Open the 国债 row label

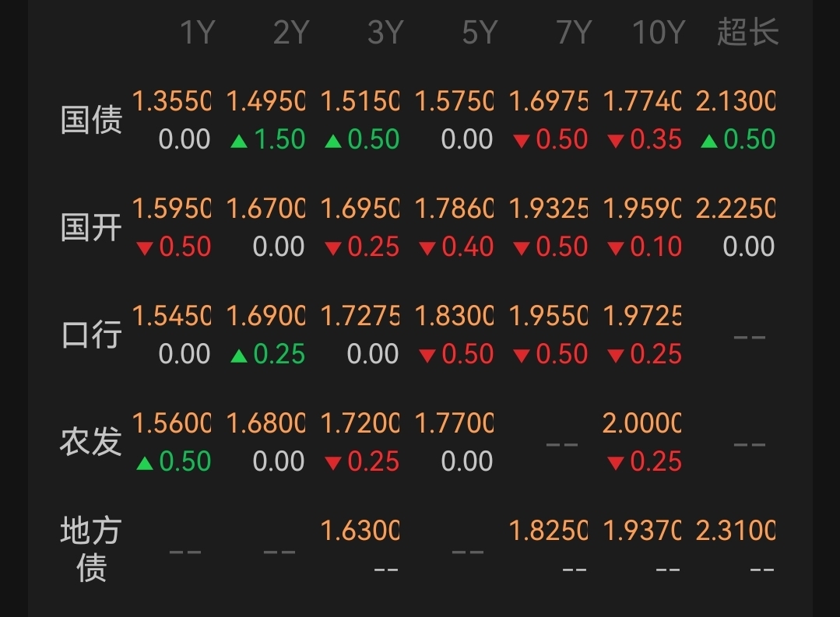(x=91, y=121)
